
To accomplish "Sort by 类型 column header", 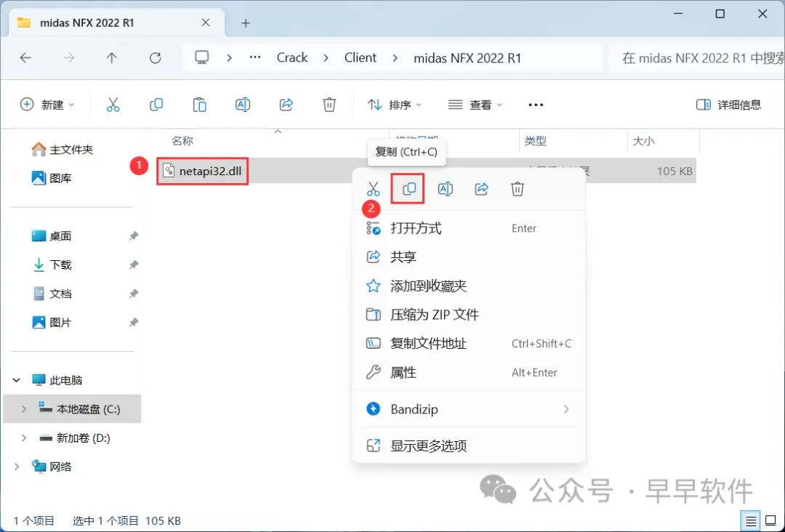I will pos(535,141).
